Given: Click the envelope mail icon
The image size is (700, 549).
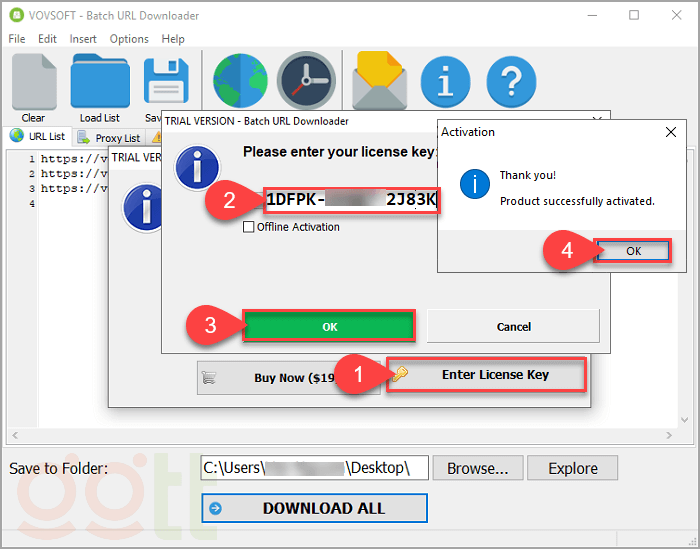Looking at the screenshot, I should point(379,82).
